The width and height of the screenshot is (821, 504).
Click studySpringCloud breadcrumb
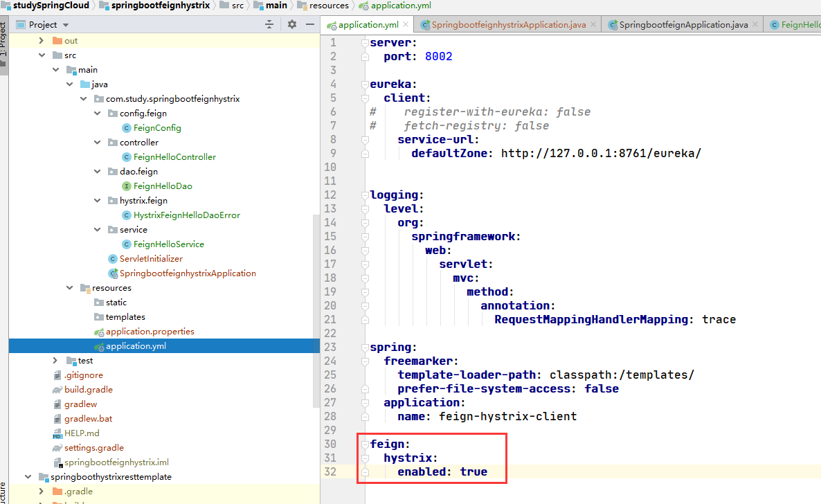click(51, 6)
